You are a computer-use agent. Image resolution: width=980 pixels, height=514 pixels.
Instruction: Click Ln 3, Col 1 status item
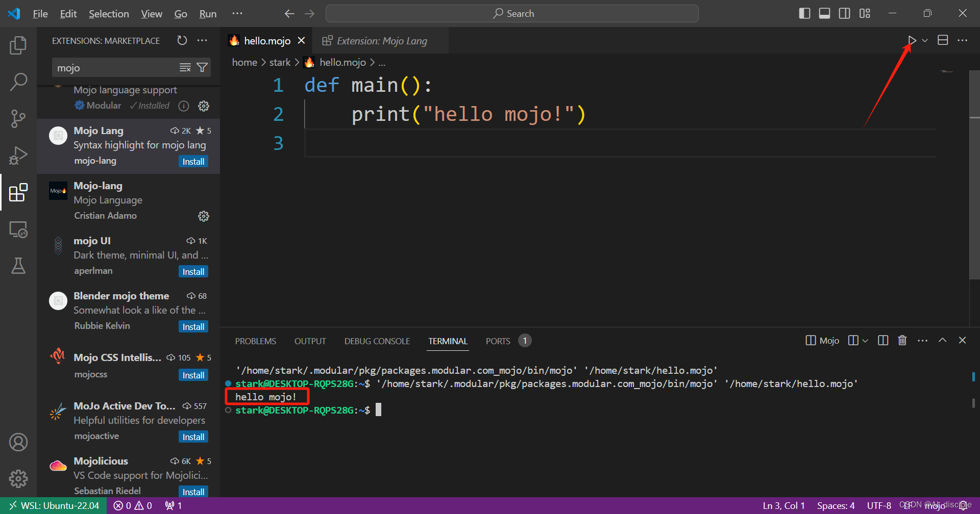pos(783,506)
